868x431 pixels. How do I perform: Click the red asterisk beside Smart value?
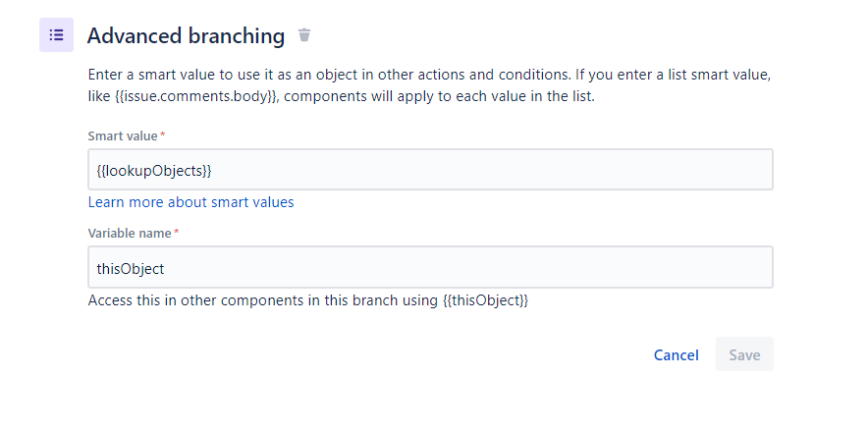coord(163,135)
